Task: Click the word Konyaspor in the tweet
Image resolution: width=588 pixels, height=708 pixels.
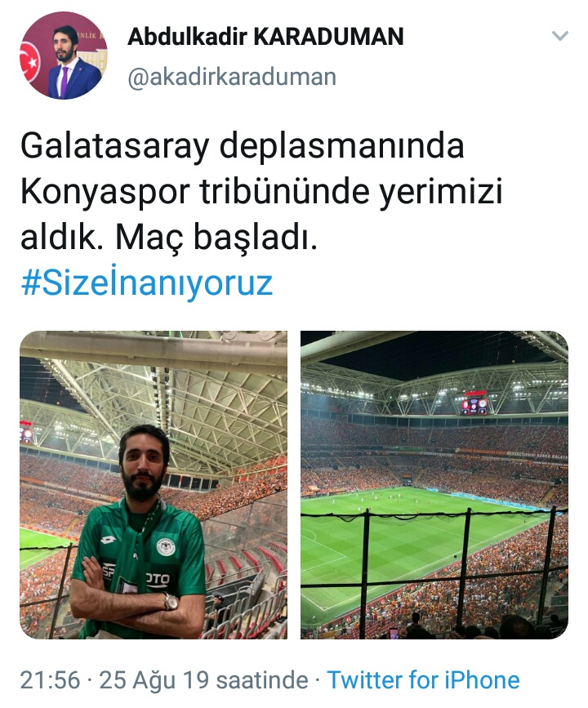Action: (105, 193)
